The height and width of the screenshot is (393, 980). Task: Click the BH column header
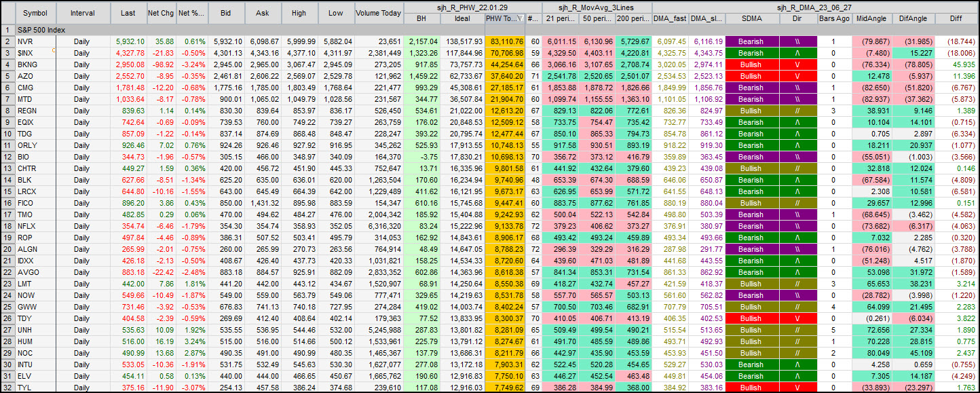tap(421, 19)
